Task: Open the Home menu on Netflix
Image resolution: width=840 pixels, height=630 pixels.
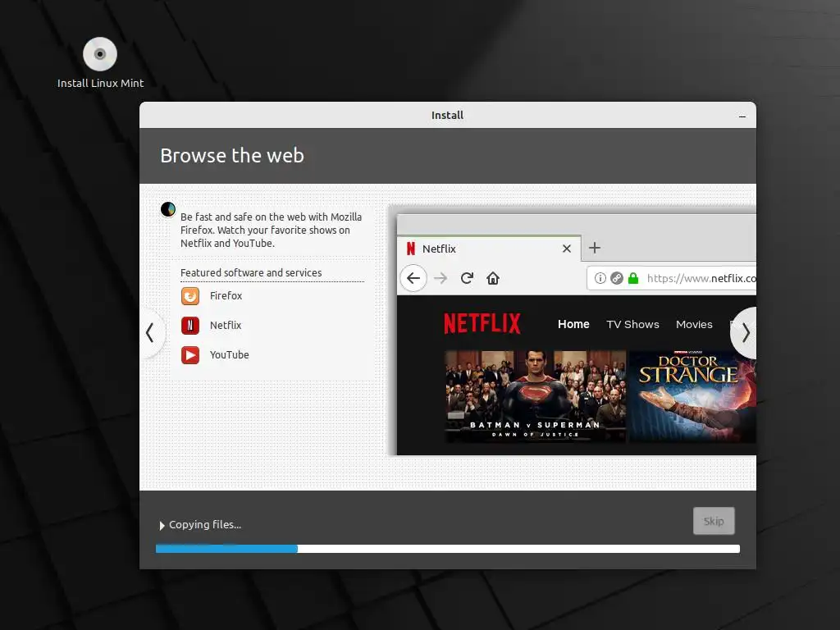Action: coord(573,324)
